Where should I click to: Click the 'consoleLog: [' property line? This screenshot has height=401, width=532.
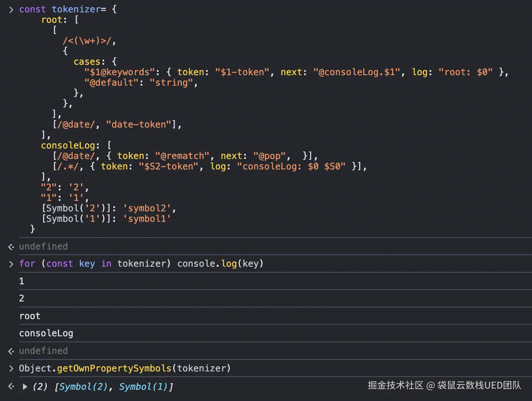pos(76,145)
